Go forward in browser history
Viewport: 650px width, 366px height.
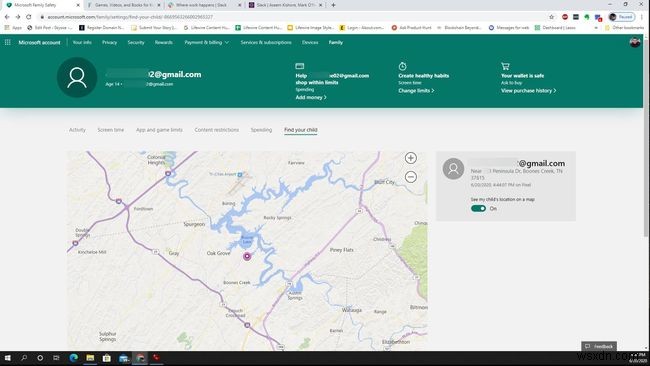(18, 17)
